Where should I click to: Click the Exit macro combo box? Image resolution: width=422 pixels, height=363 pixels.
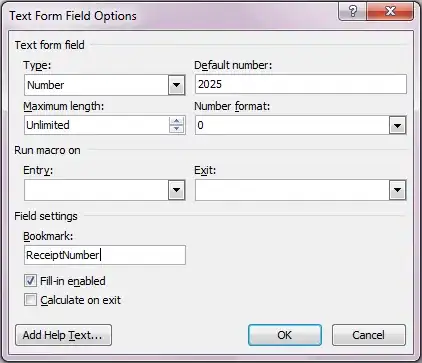(301, 190)
